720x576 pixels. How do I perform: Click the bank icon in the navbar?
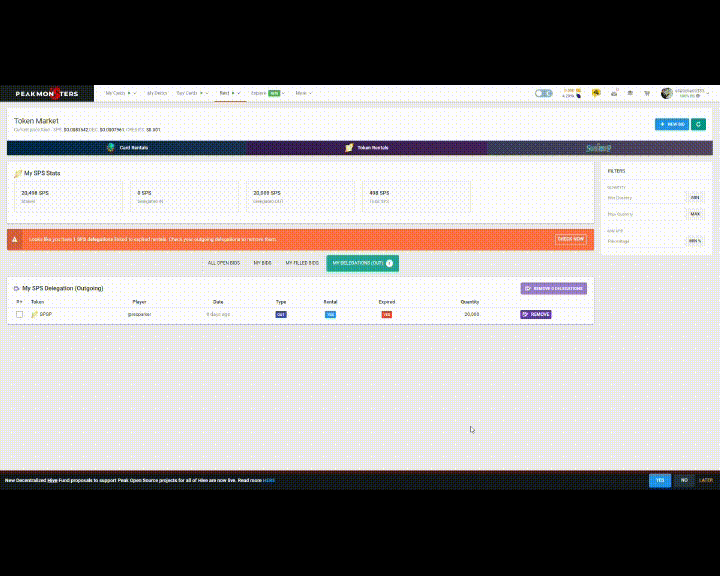(x=630, y=93)
